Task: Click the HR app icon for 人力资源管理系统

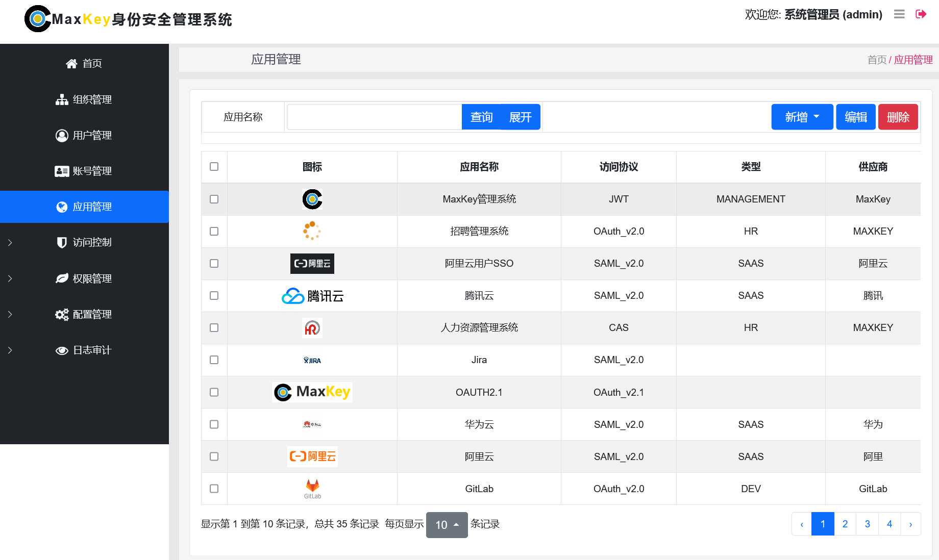Action: (x=312, y=328)
